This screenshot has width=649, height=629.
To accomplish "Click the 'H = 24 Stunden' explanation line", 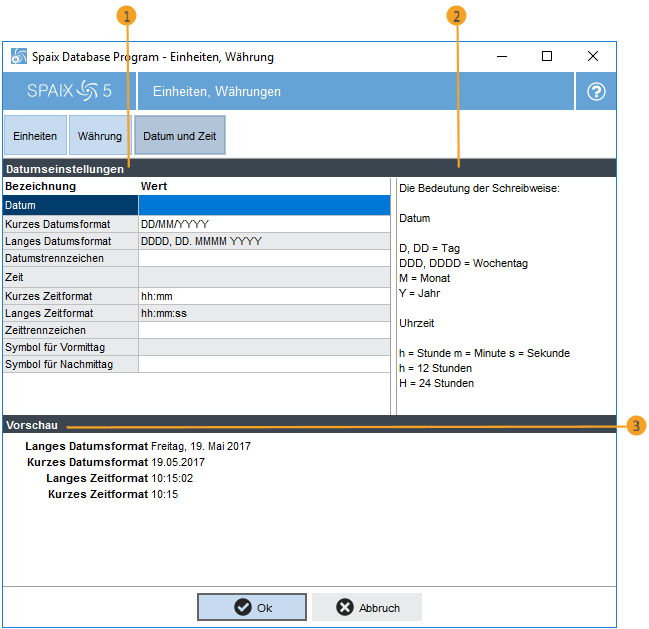I will (436, 383).
